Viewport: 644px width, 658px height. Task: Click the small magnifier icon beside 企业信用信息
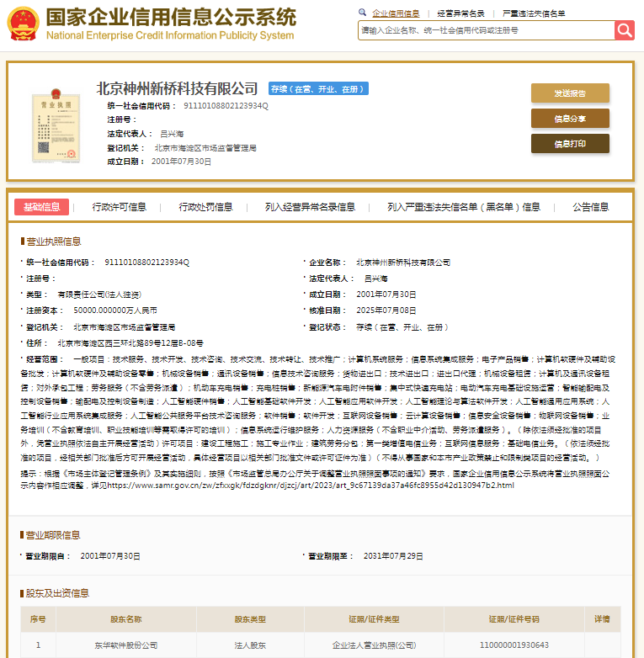point(363,13)
